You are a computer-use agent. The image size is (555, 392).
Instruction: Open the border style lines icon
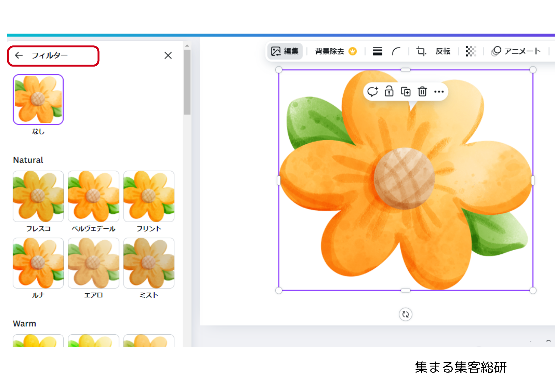pos(377,51)
